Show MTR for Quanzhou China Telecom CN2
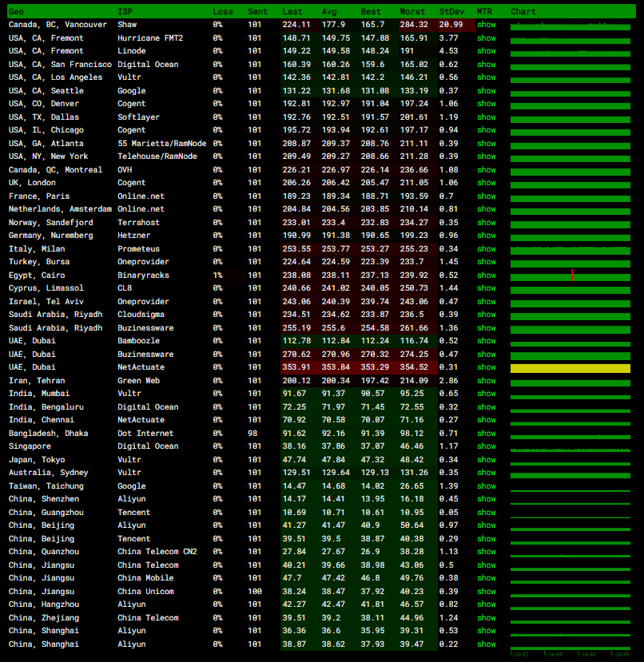Screen dimensions: 644x662 [487, 551]
